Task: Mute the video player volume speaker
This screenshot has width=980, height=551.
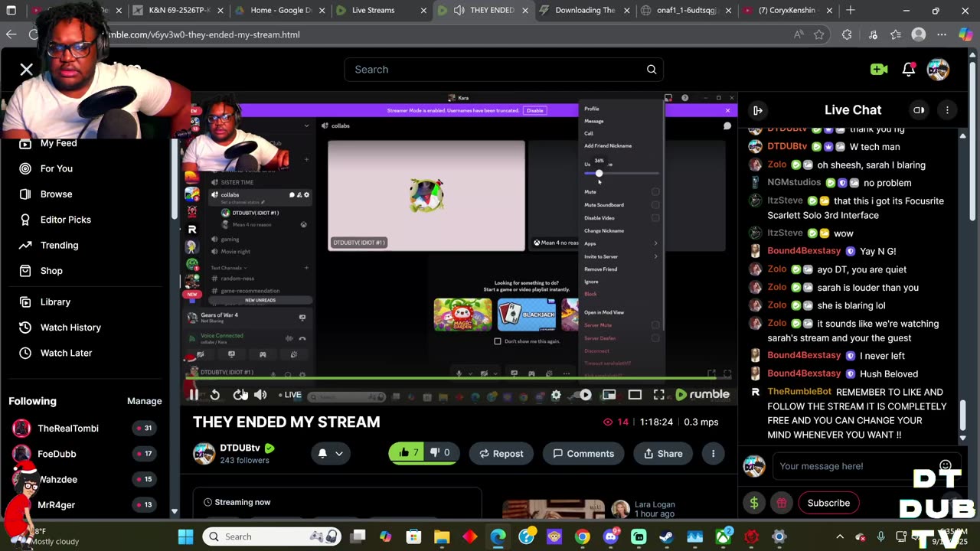Action: coord(260,395)
